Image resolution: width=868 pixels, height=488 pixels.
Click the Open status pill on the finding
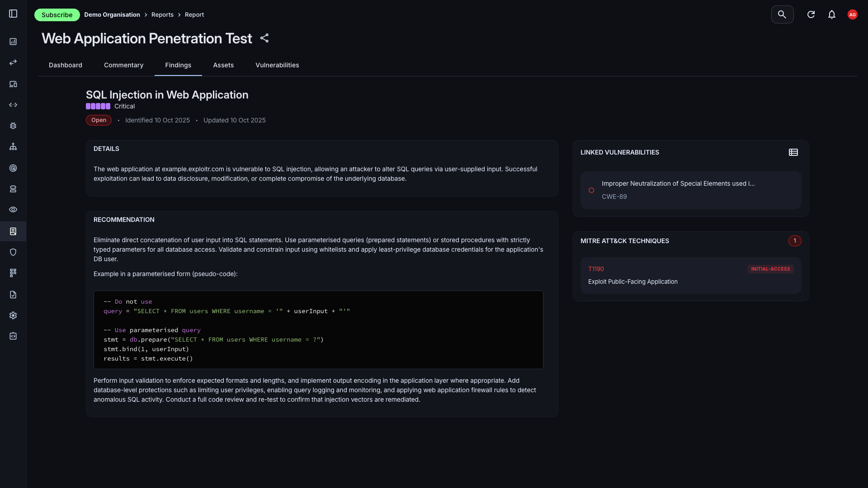[99, 120]
